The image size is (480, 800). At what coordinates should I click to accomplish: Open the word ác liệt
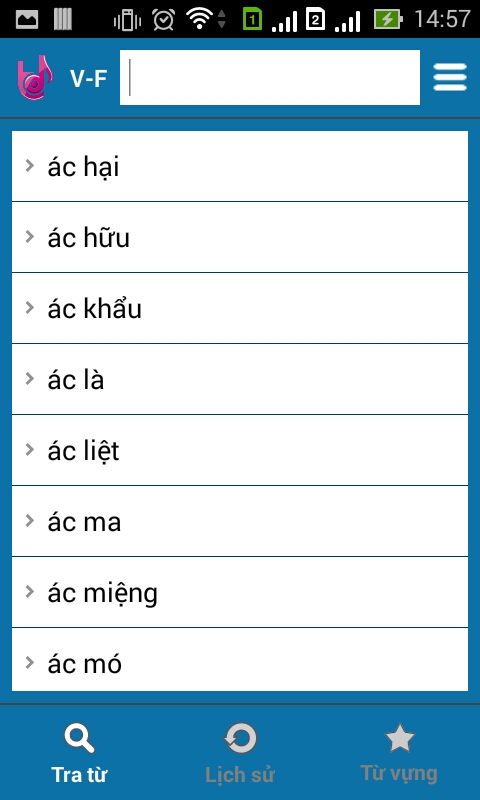click(240, 450)
